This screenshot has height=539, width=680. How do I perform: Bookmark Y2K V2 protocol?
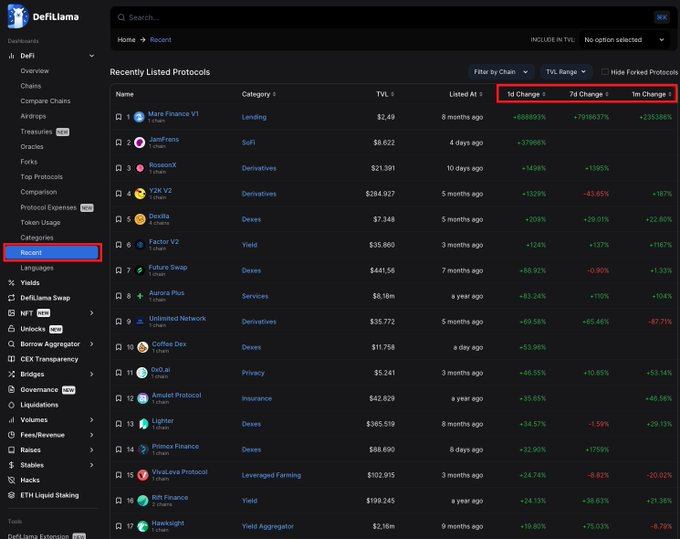[x=118, y=194]
